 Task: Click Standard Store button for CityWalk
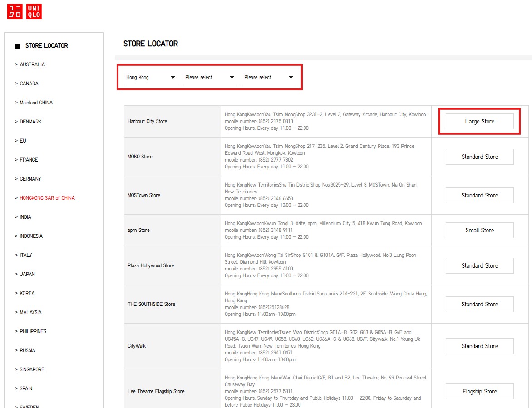pos(479,346)
